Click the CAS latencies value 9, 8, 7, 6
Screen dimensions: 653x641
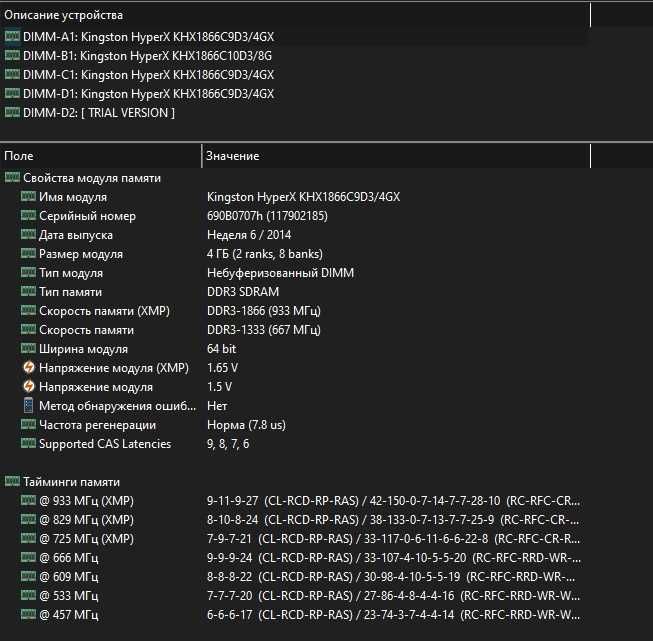pyautogui.click(x=228, y=444)
